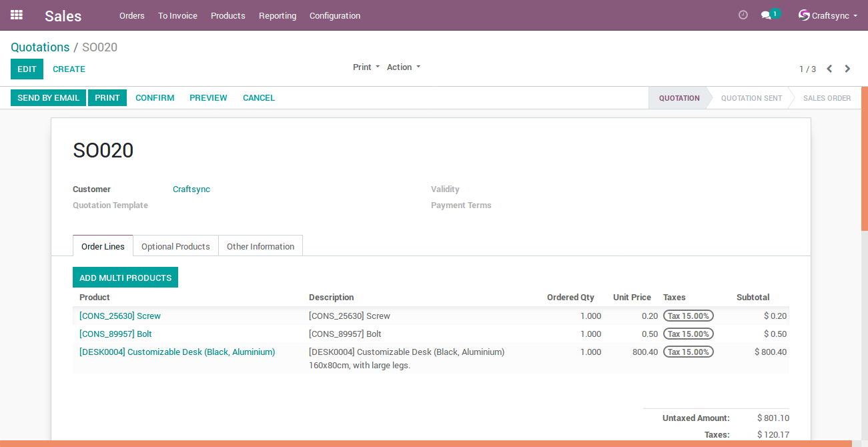Viewport: 868px width, 447px height.
Task: Expand the Action dropdown
Action: pos(404,67)
